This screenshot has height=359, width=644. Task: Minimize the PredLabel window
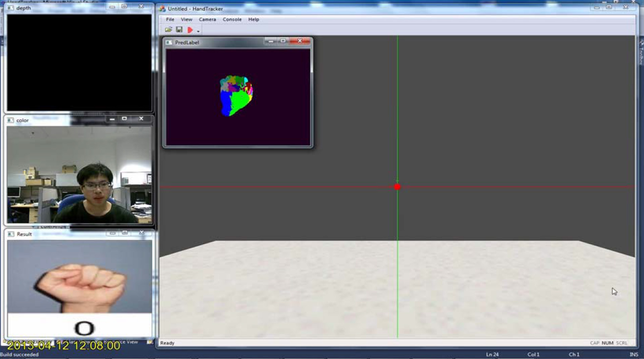[270, 41]
